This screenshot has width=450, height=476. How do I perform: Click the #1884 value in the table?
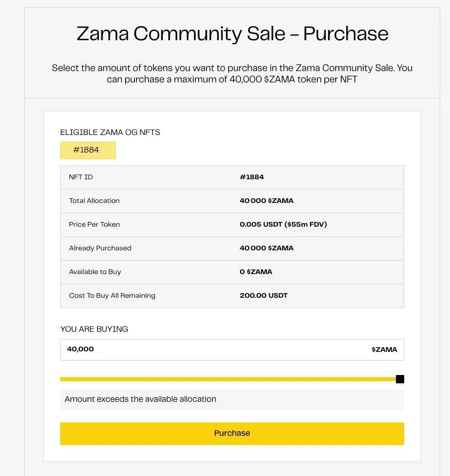tap(252, 177)
